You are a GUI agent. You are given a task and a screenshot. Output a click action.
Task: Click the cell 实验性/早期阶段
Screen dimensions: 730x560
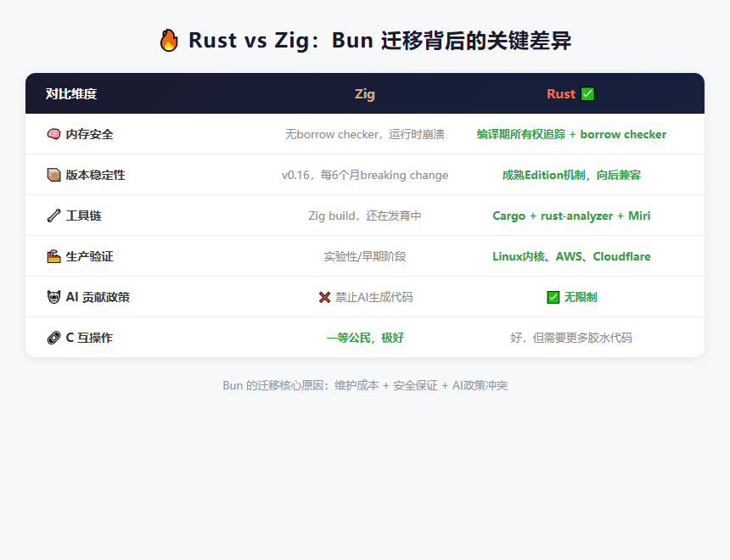coord(364,256)
